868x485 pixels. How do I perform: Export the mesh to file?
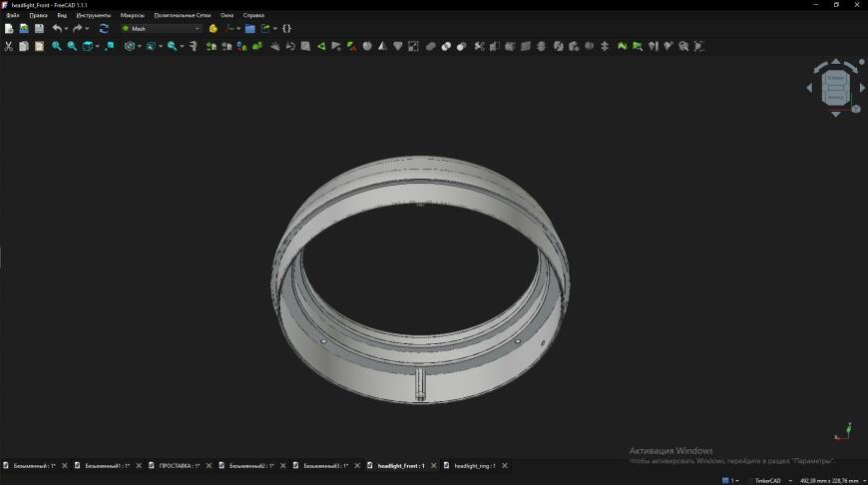point(226,47)
